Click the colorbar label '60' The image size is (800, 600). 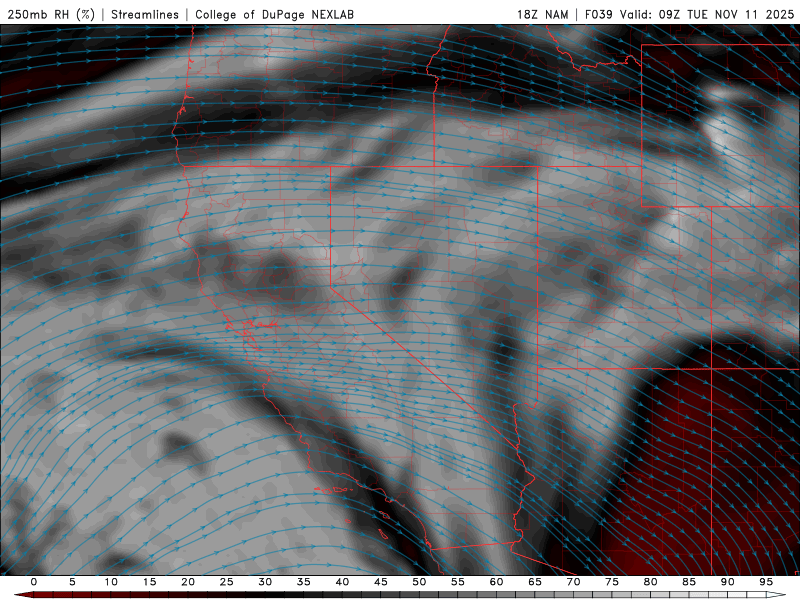496,582
